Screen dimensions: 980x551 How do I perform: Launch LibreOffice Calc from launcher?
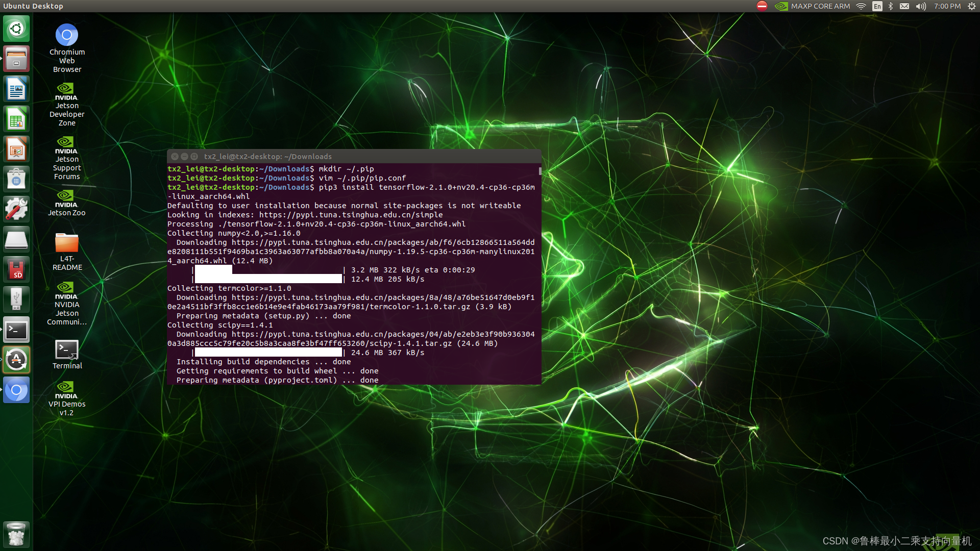pos(16,119)
